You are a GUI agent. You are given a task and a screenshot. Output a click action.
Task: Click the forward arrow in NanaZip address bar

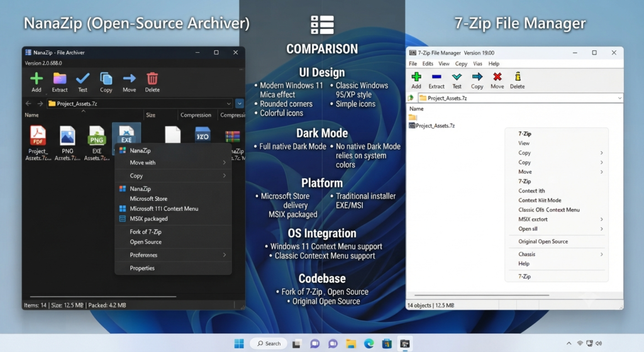tap(40, 104)
